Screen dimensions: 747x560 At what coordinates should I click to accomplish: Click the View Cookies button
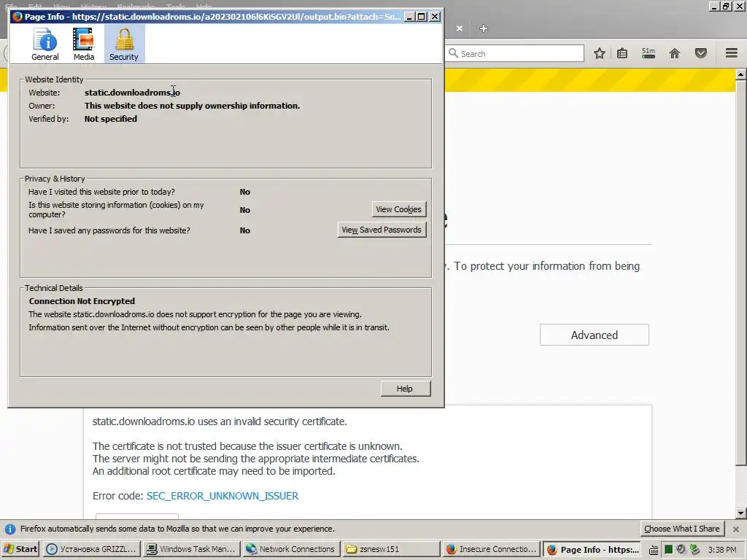pos(398,209)
